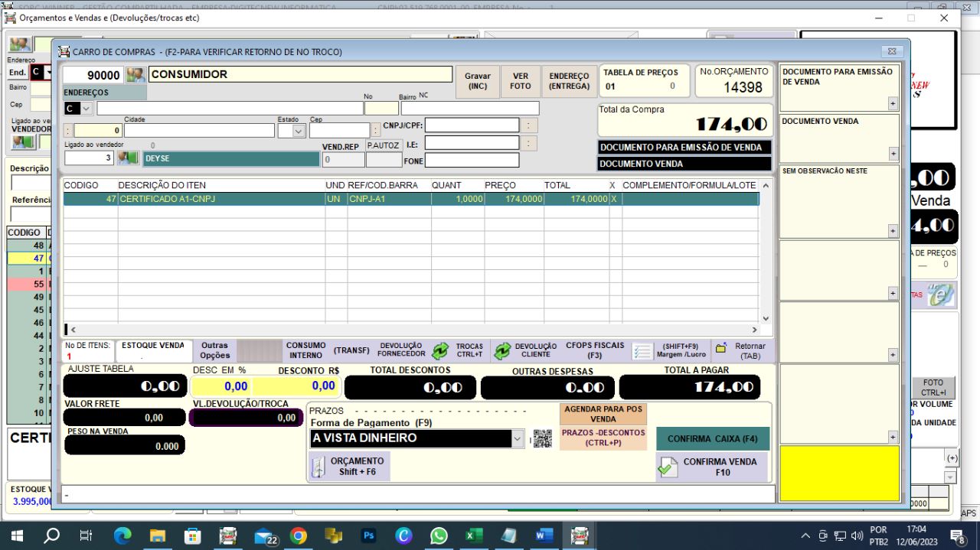Click CONSUMIDOR customer name field

tap(300, 74)
